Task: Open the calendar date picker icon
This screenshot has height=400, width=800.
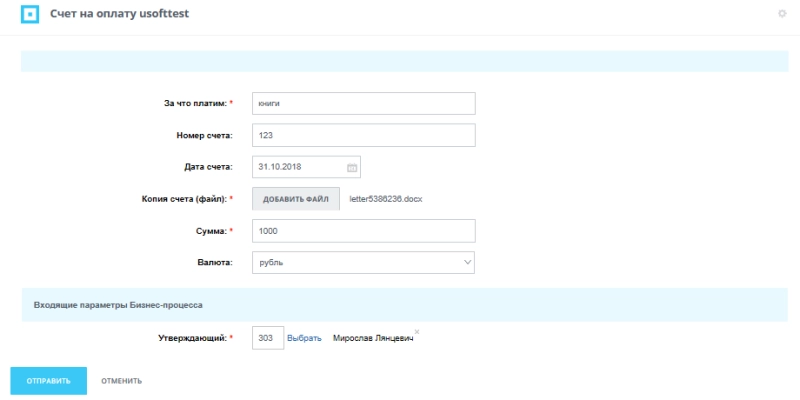Action: click(x=352, y=167)
